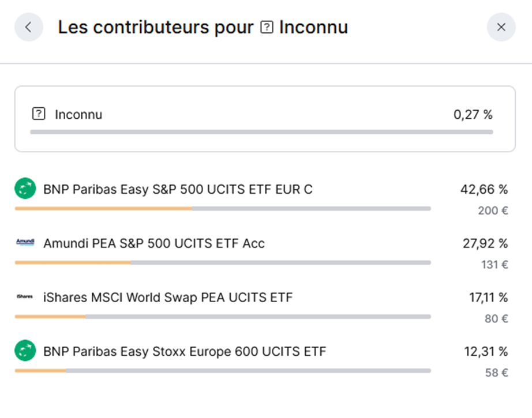Click the 12,31 % Stoxx contribution bar
The image size is (532, 418).
click(x=223, y=371)
